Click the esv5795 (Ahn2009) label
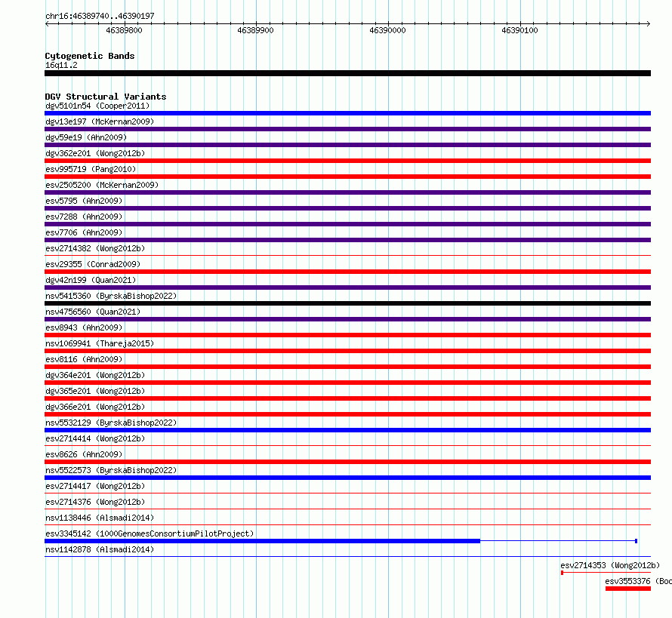The image size is (672, 618). click(x=84, y=201)
